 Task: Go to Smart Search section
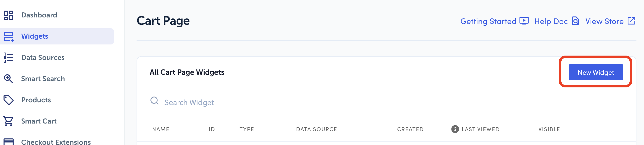[43, 79]
